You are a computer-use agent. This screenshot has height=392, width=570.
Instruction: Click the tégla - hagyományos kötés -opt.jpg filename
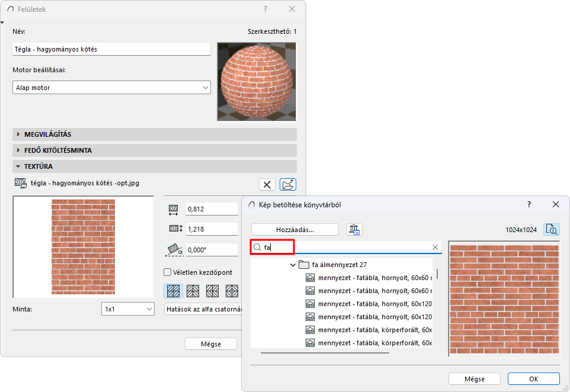(85, 183)
